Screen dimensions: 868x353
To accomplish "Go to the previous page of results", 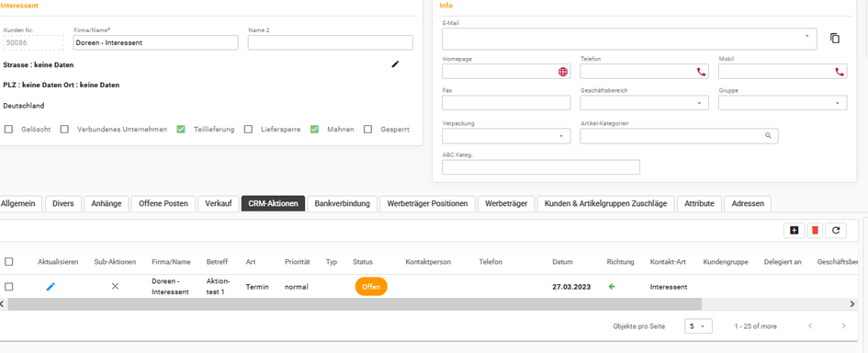I will pyautogui.click(x=810, y=325).
